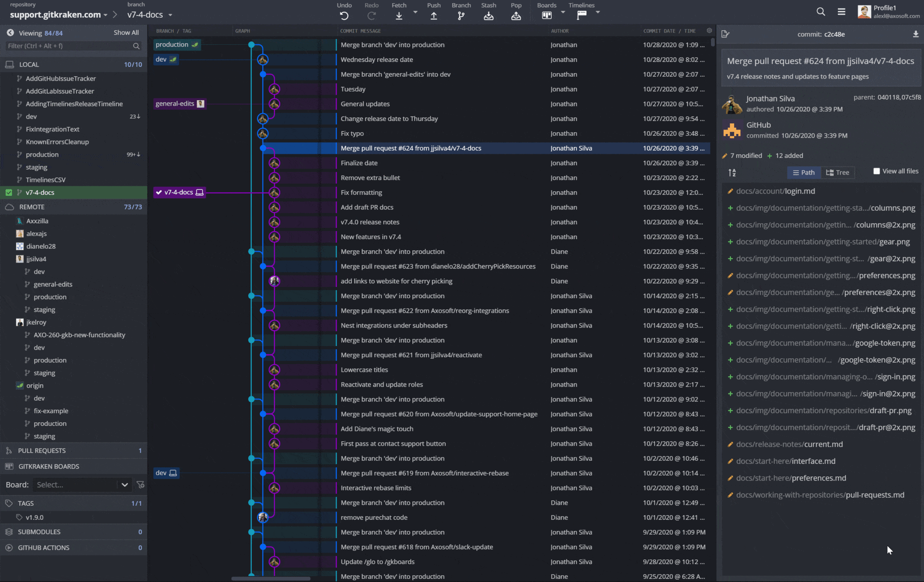The height and width of the screenshot is (582, 924).
Task: Open the Board select dropdown
Action: [82, 485]
